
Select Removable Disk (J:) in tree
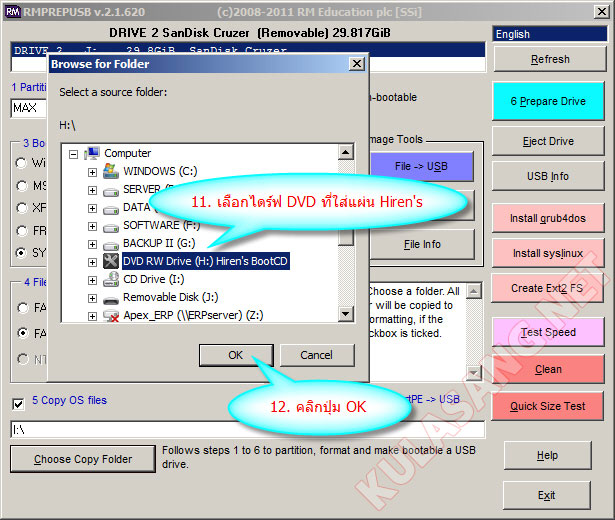pos(171,297)
